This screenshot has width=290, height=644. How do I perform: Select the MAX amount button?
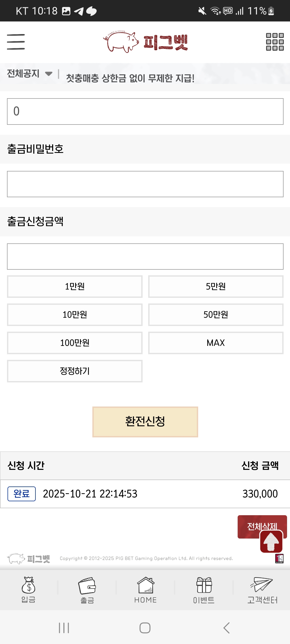(216, 343)
